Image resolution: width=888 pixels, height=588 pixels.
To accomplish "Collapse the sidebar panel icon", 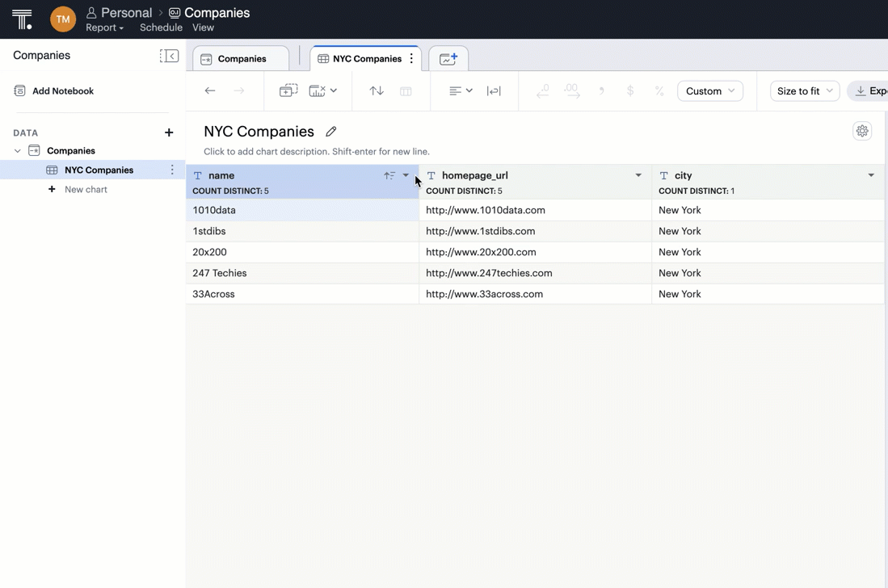I will tap(169, 56).
